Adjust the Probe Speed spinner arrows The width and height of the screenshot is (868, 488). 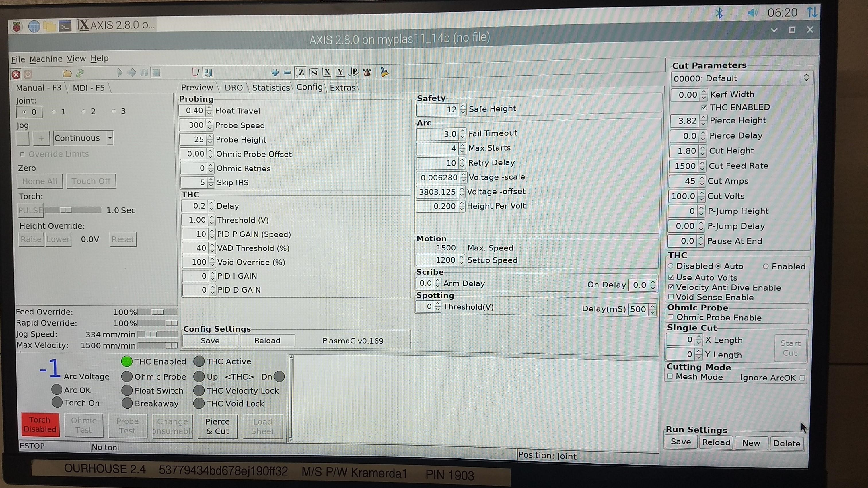[x=210, y=125]
